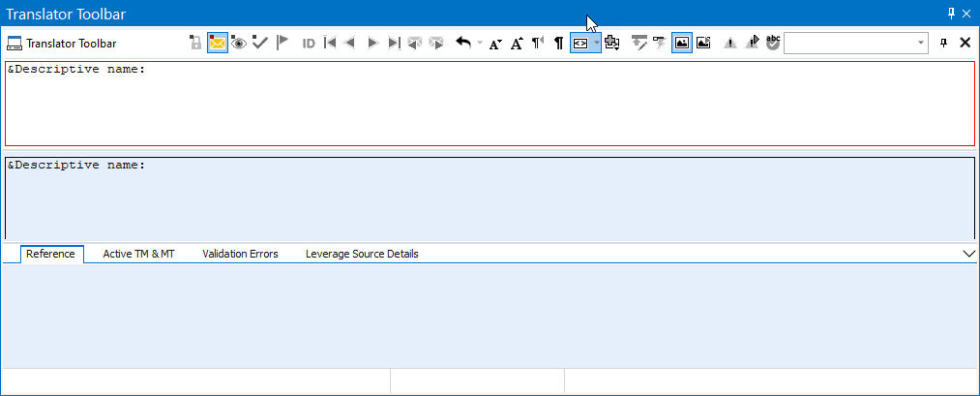Toggle the highlighted image preview icon
This screenshot has height=396, width=980.
pyautogui.click(x=682, y=43)
